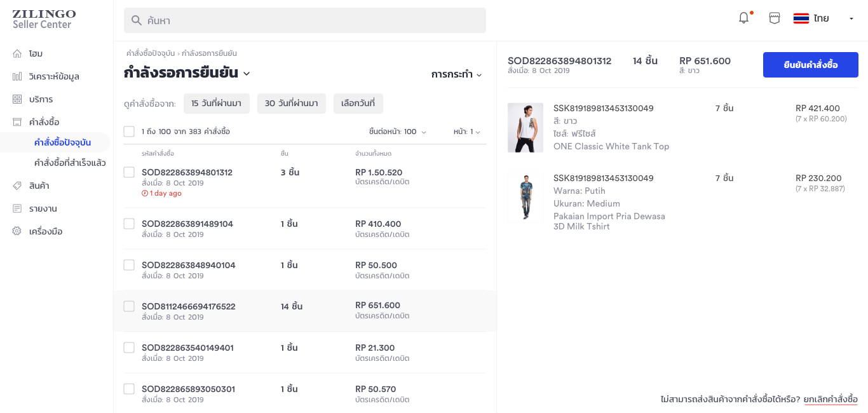Open the store icon in header
This screenshot has width=868, height=413.
(775, 18)
